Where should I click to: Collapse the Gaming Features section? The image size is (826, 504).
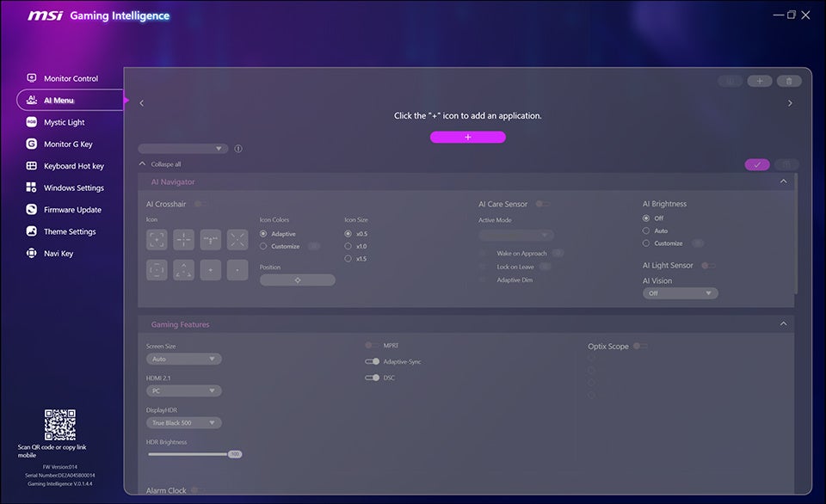(783, 323)
